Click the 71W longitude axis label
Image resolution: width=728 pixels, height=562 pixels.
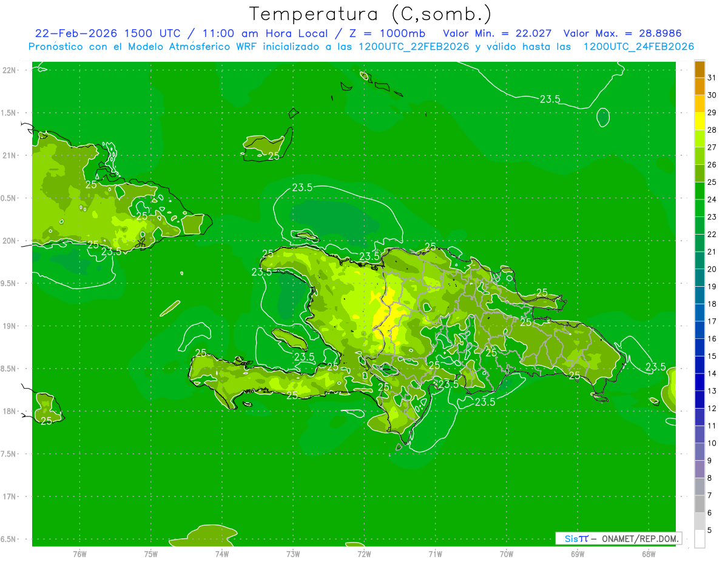coord(435,554)
